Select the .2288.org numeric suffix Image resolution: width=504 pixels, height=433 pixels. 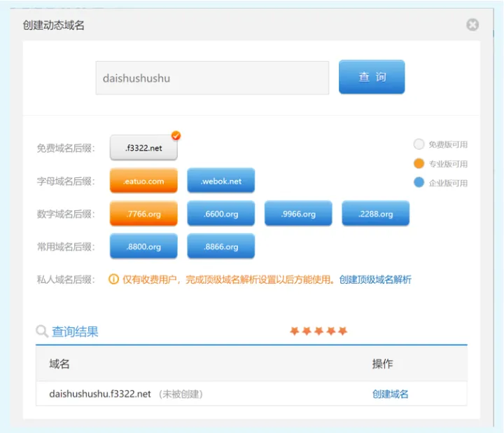tap(375, 214)
